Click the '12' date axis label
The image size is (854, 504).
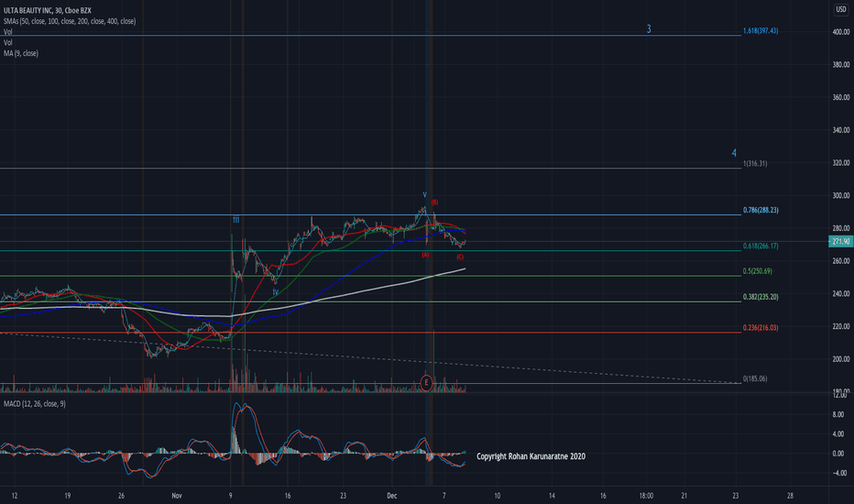click(14, 496)
